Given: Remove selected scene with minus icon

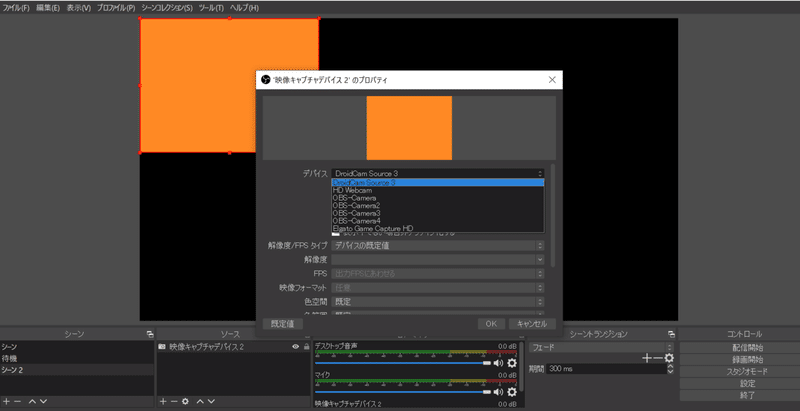Looking at the screenshot, I should coord(18,401).
